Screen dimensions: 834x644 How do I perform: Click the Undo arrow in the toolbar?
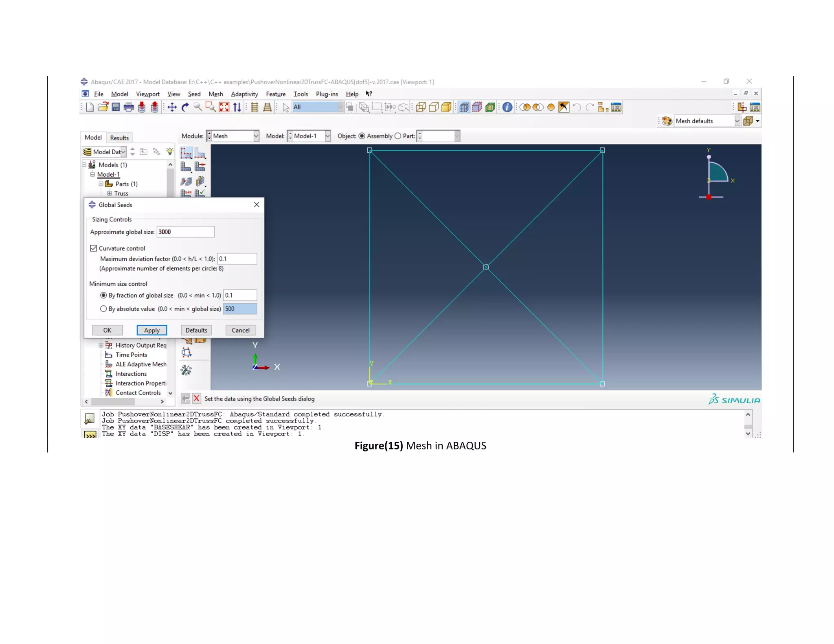(x=577, y=107)
